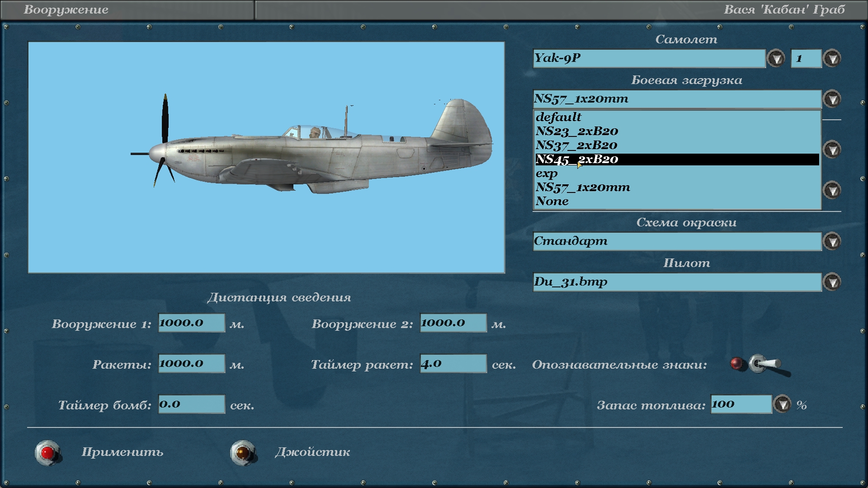This screenshot has width=868, height=488.
Task: Choose the default loadout entry
Action: tap(558, 117)
